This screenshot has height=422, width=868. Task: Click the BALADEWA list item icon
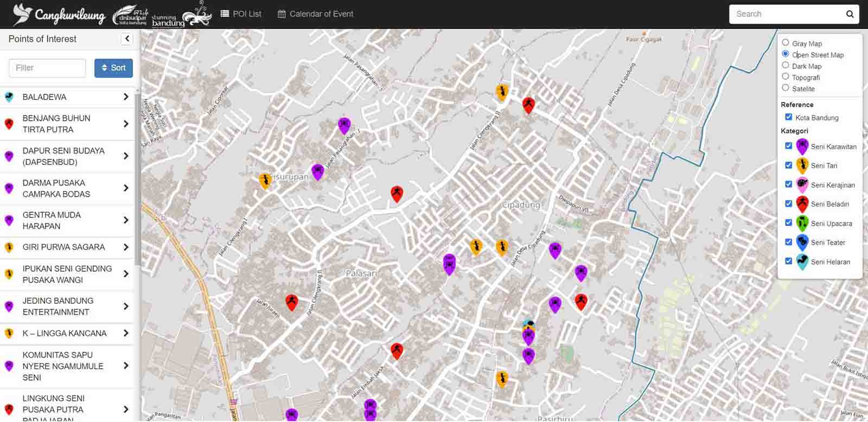9,97
